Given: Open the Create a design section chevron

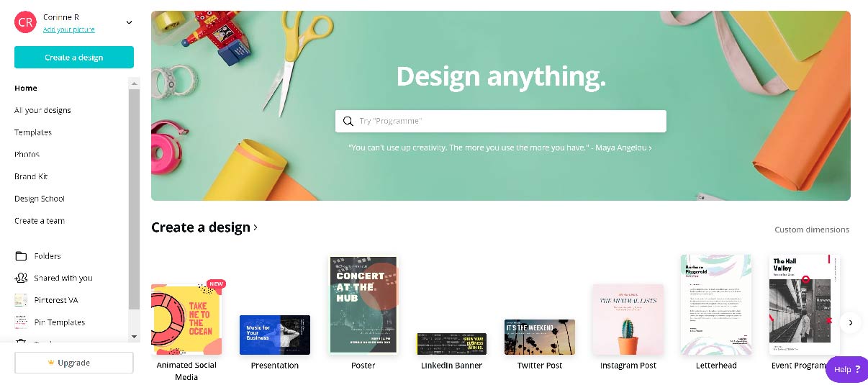Looking at the screenshot, I should pos(256,227).
